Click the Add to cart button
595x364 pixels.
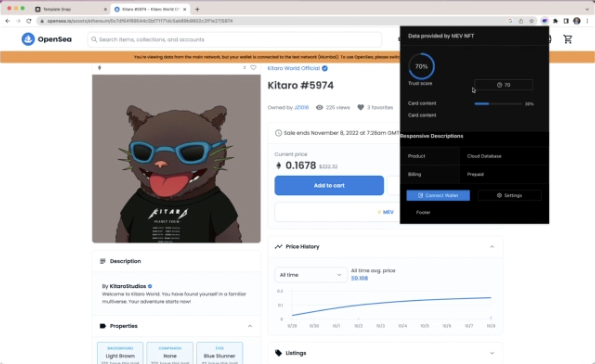(329, 185)
